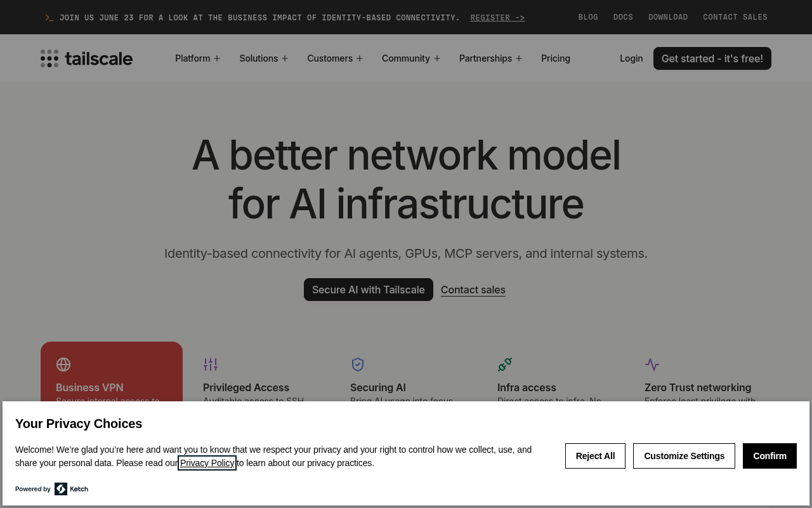The width and height of the screenshot is (812, 508).
Task: Select the Infra access heading
Action: click(527, 387)
